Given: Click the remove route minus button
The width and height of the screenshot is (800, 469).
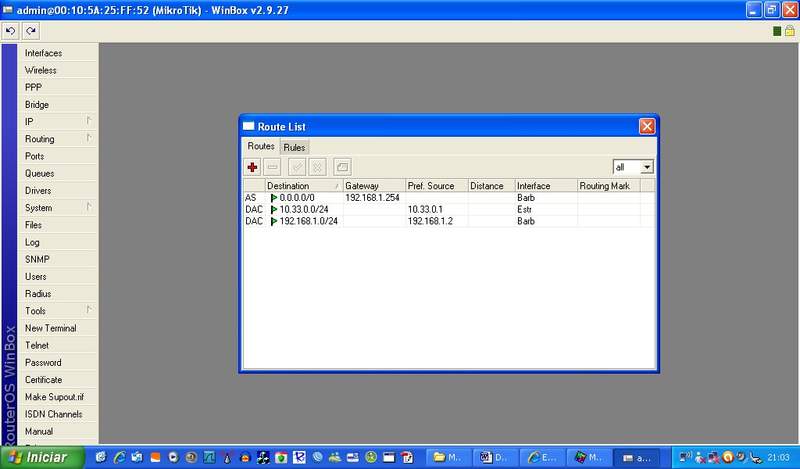Looking at the screenshot, I should 272,167.
